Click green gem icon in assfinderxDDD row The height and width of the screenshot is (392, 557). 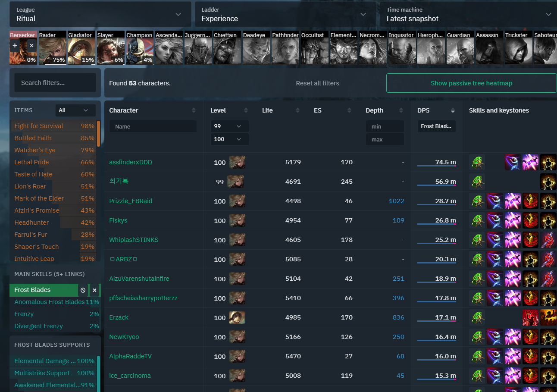477,162
